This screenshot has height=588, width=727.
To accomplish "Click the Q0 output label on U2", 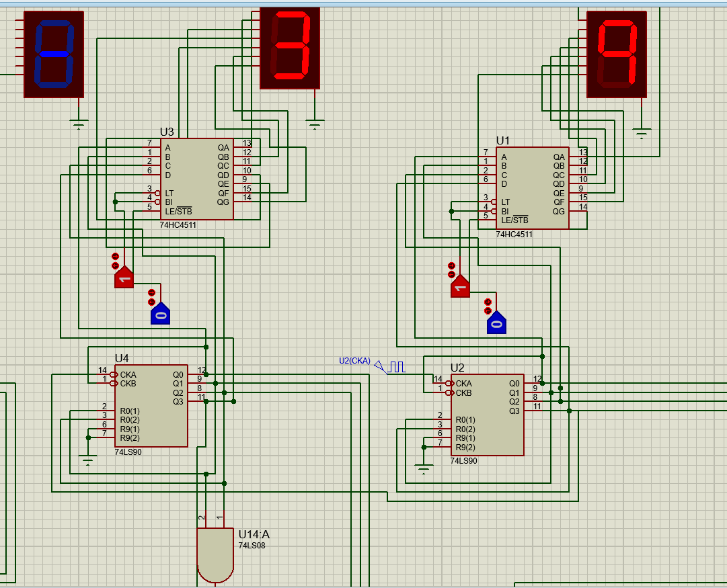I will pyautogui.click(x=514, y=384).
